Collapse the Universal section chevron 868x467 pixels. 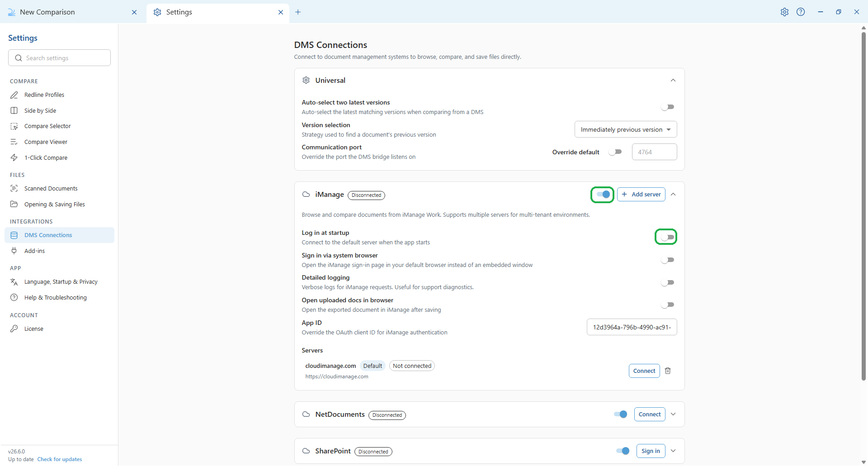673,81
